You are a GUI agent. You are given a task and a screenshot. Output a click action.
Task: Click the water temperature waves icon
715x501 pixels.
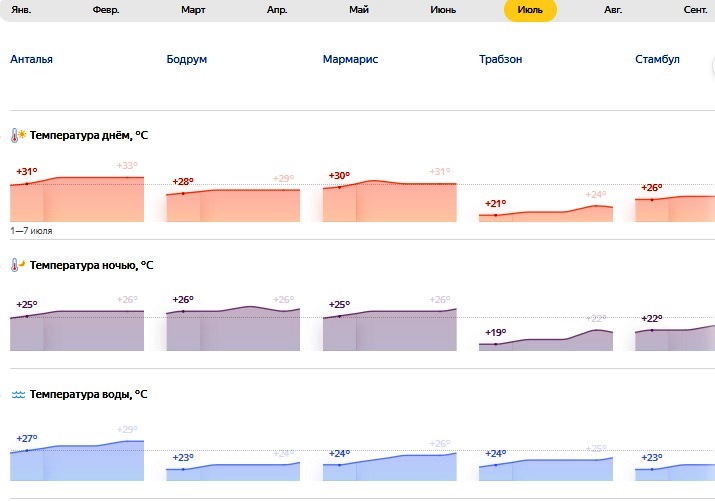[18, 394]
